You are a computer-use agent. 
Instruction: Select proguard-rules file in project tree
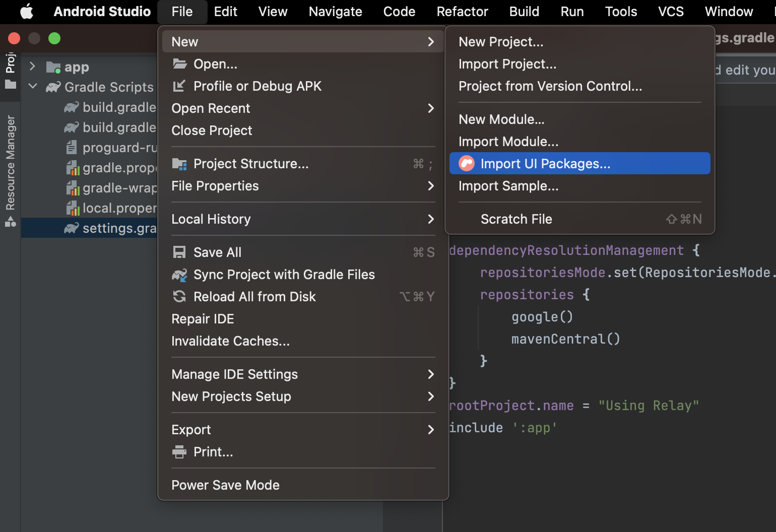click(x=89, y=148)
